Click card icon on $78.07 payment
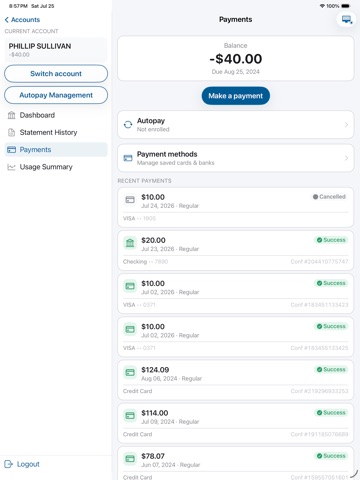 (130, 459)
